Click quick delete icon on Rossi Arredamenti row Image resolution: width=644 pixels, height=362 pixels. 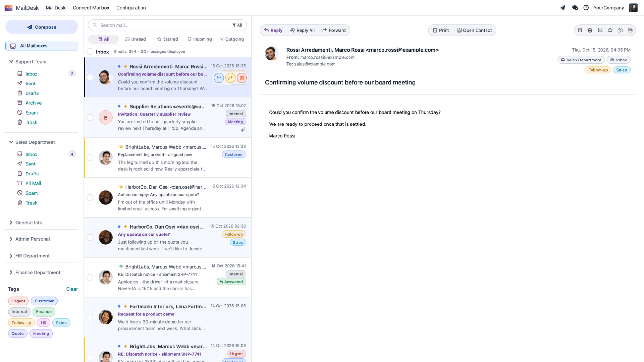pyautogui.click(x=242, y=78)
